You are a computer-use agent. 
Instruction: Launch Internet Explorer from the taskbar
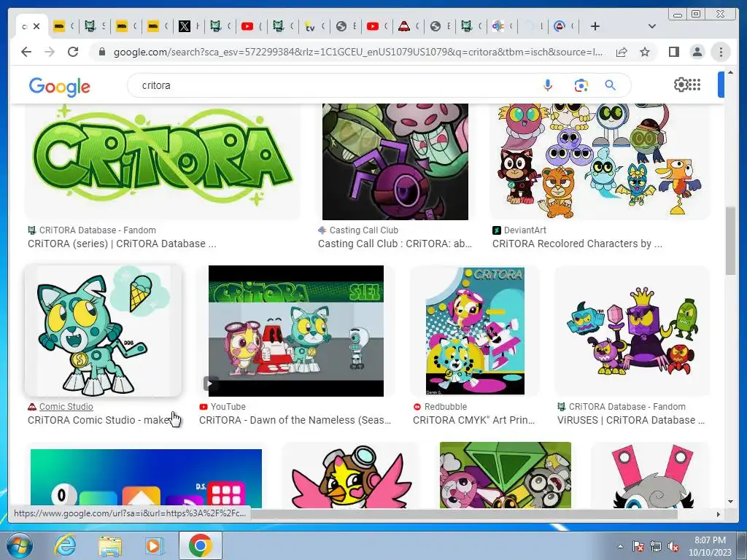pyautogui.click(x=65, y=545)
